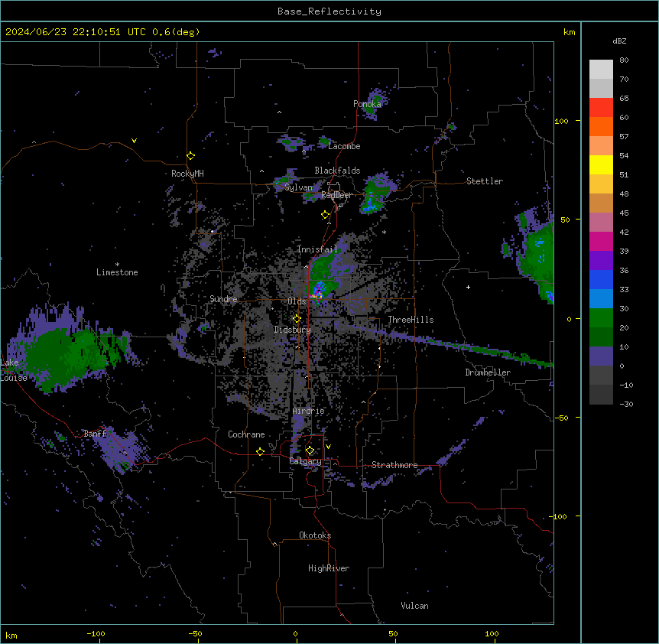Select the bright green 30 dBZ legend swatch
659x644 pixels.
[x=601, y=318]
